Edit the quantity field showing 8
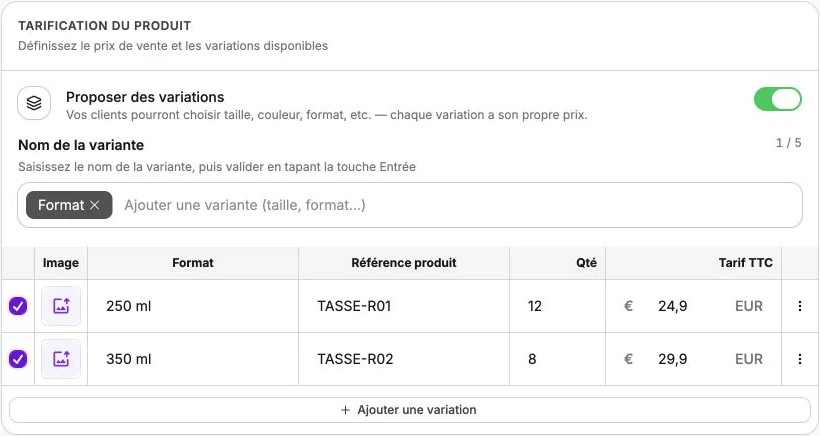The image size is (820, 436). click(x=557, y=359)
